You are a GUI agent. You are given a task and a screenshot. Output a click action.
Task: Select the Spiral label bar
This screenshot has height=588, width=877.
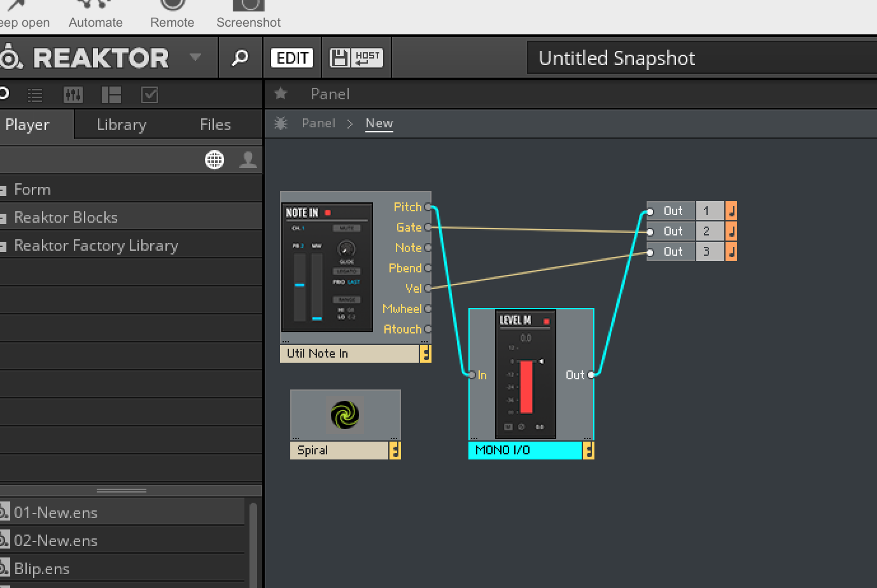point(339,451)
